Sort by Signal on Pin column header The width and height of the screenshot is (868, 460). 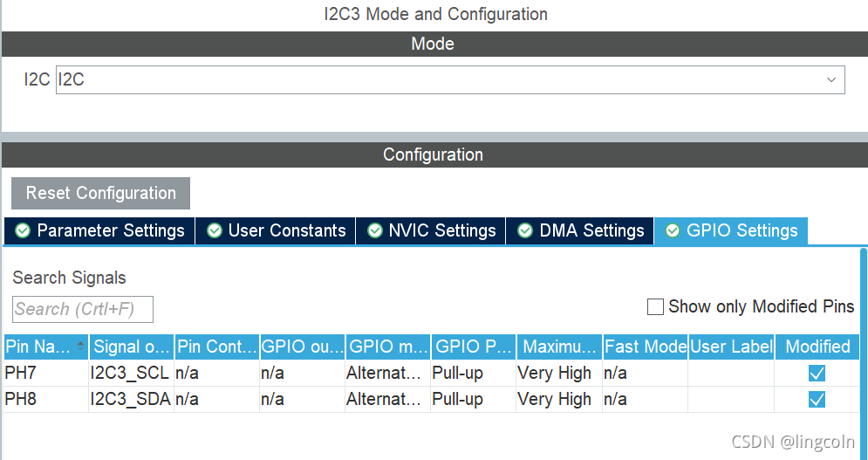tap(131, 347)
